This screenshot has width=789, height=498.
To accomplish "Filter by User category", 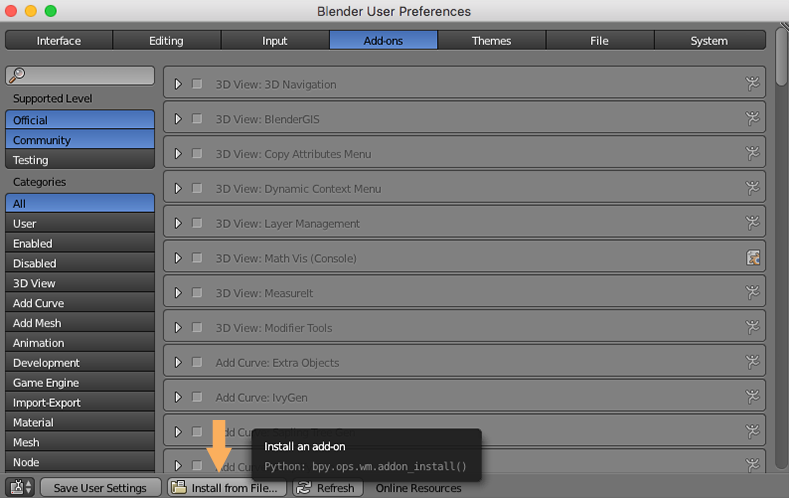I will [80, 223].
